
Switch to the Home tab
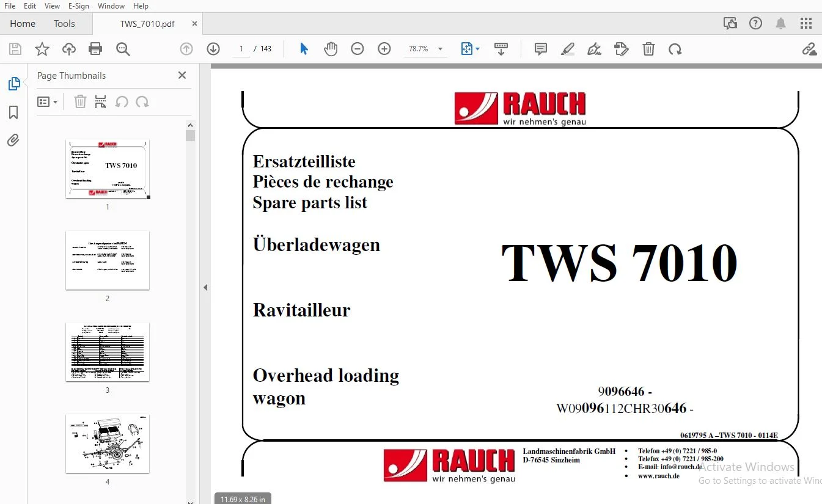(x=23, y=24)
